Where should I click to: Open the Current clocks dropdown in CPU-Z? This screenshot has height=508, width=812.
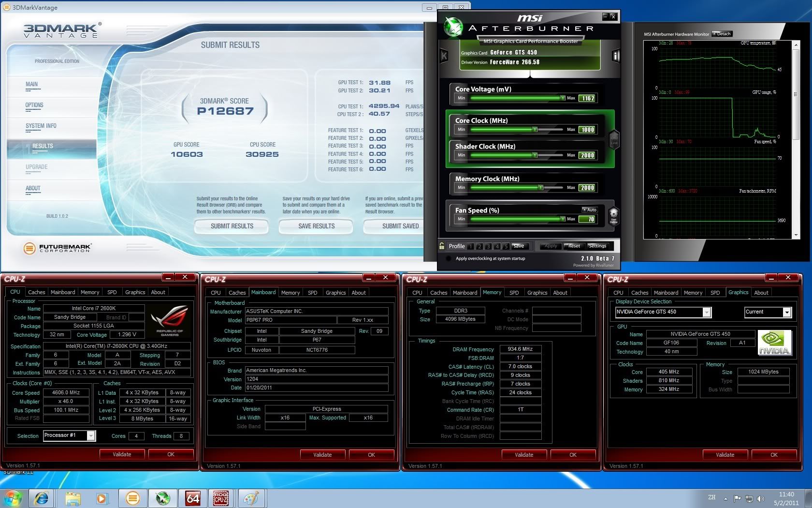pyautogui.click(x=787, y=312)
